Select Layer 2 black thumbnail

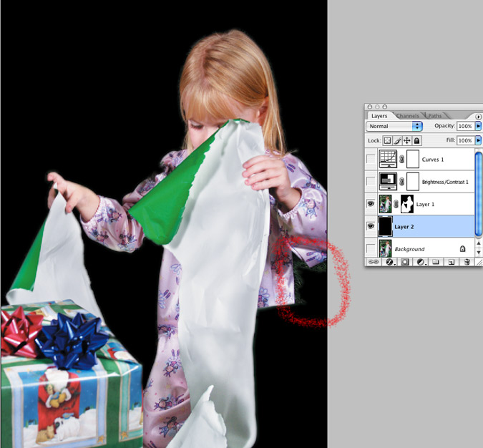click(386, 226)
